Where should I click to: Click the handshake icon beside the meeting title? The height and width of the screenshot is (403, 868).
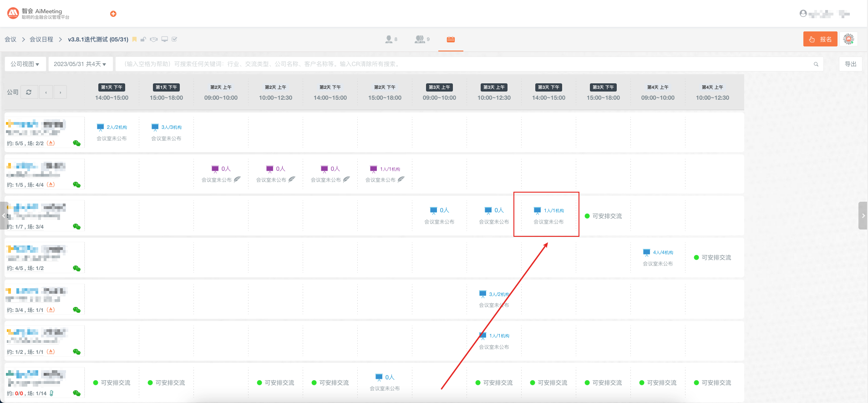click(x=154, y=40)
